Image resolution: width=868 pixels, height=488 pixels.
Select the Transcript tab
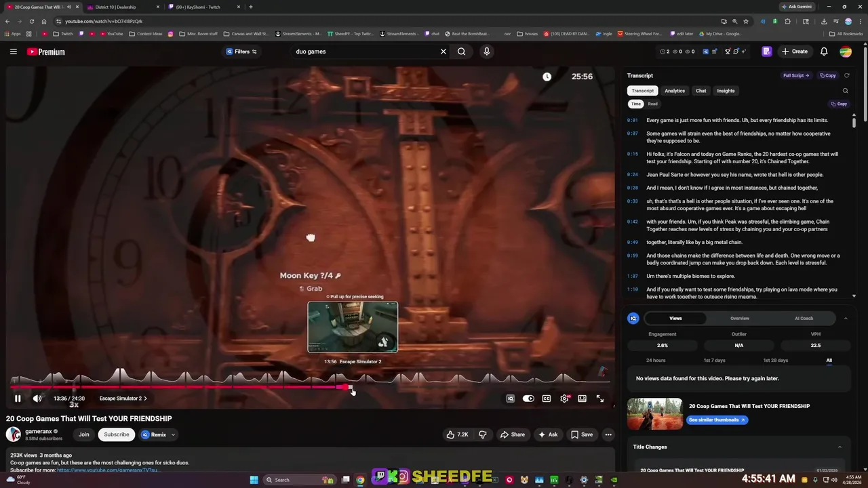(x=643, y=91)
